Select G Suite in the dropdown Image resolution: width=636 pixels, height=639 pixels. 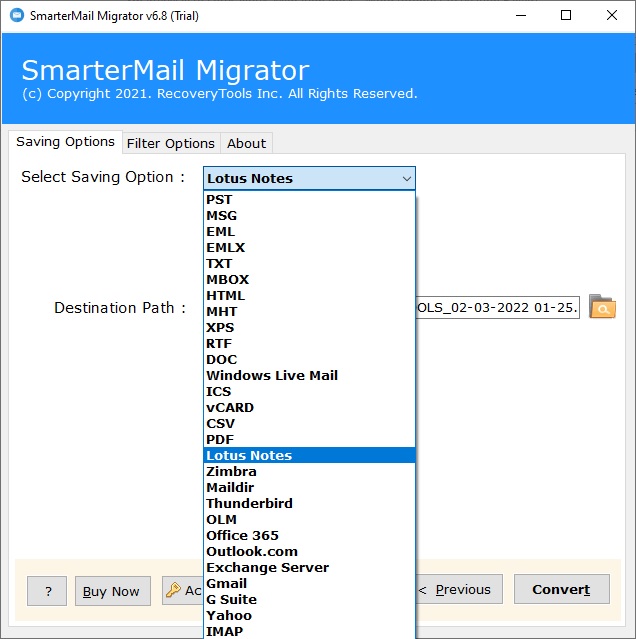click(x=309, y=599)
